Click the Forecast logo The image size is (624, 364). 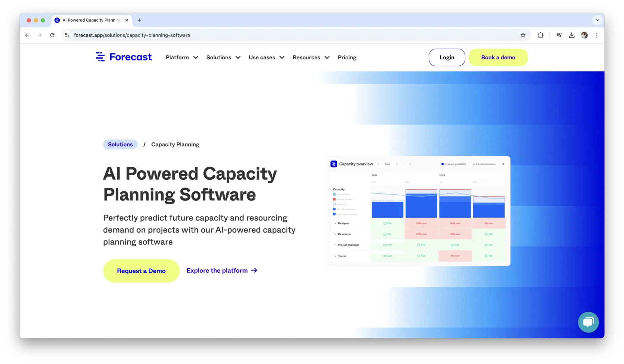[x=124, y=57]
